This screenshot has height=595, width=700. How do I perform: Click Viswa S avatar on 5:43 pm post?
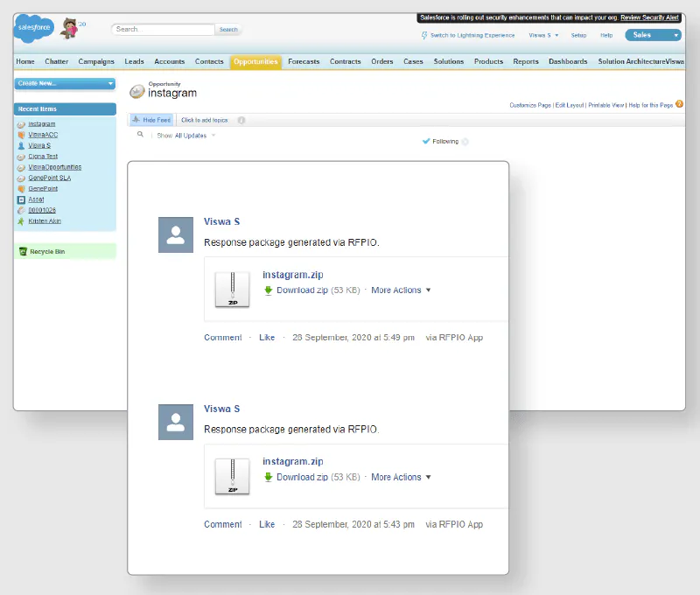(x=176, y=423)
